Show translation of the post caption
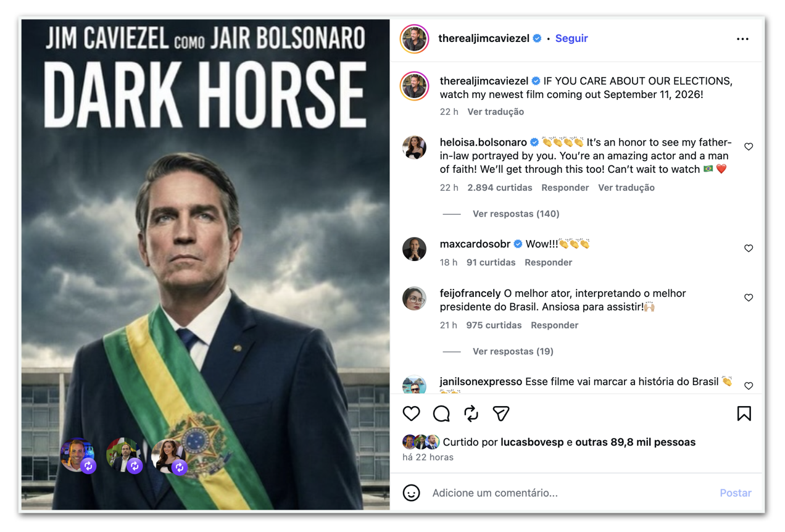785x532 pixels. coord(496,112)
